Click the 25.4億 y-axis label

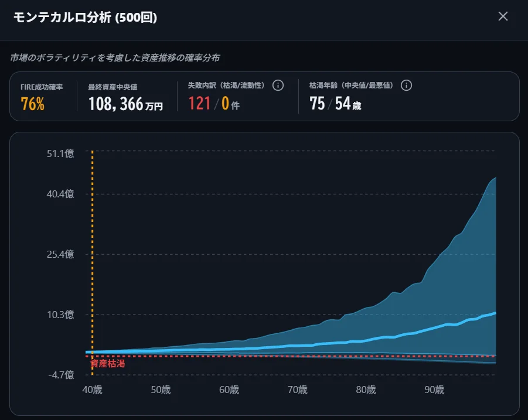point(60,254)
